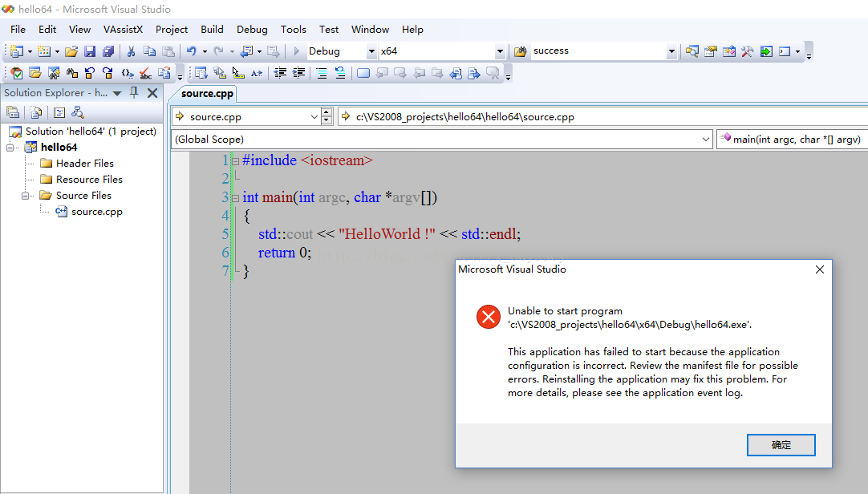Click VAssistX Find References binoculars icon
The image size is (868, 494).
click(x=72, y=73)
